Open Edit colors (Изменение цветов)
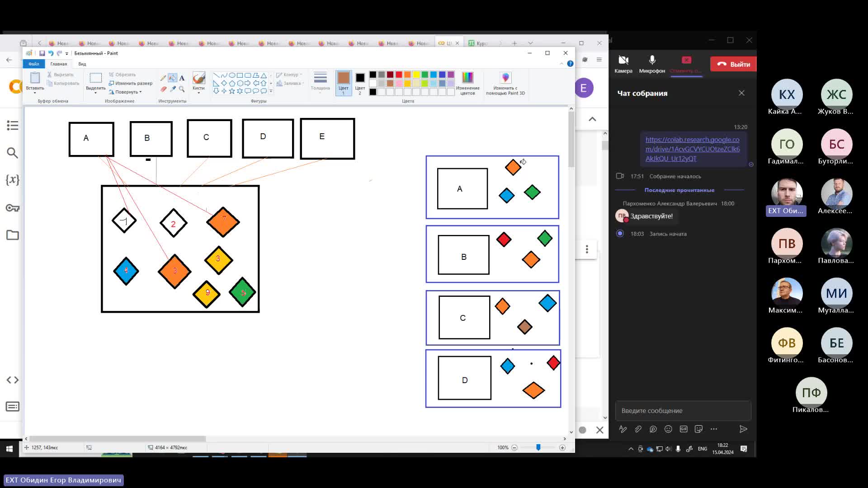The image size is (868, 488). coord(467,83)
